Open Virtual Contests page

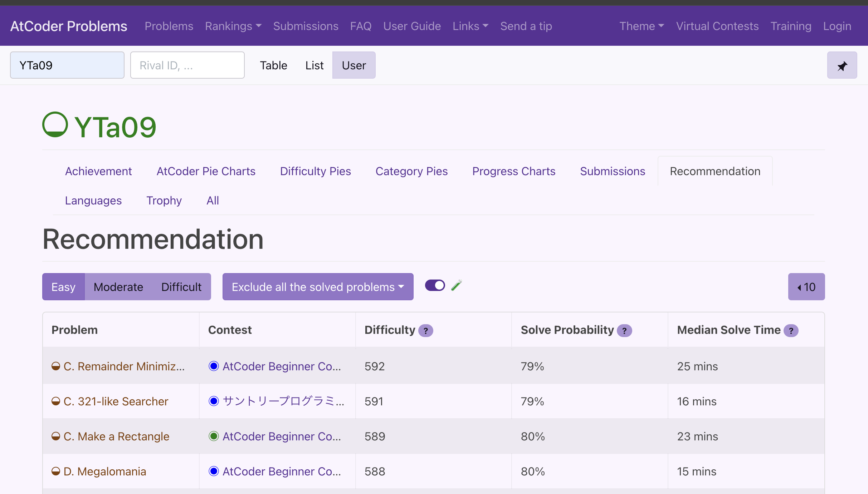click(x=717, y=26)
